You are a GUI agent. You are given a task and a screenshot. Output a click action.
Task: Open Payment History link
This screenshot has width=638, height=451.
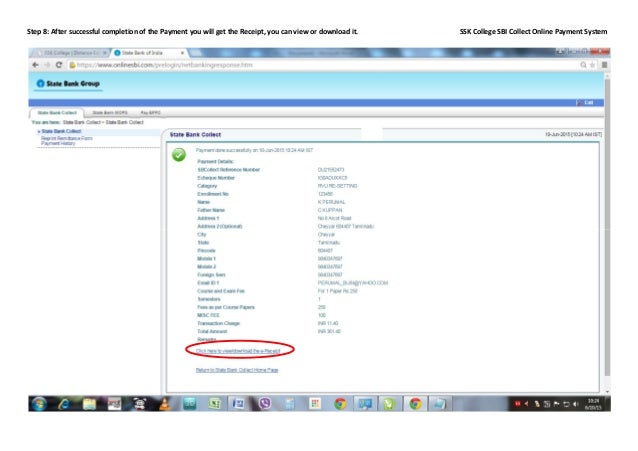[x=58, y=143]
